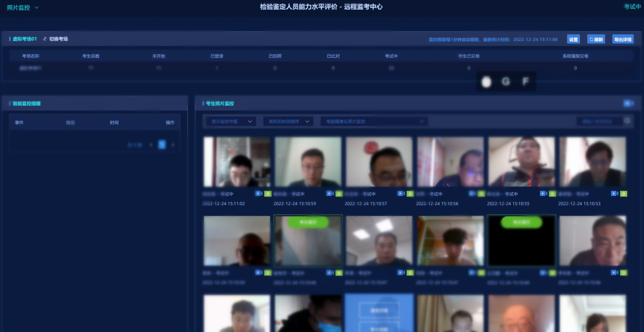Click the video icon under the first candidate photo
This screenshot has width=644, height=332.
[x=258, y=194]
